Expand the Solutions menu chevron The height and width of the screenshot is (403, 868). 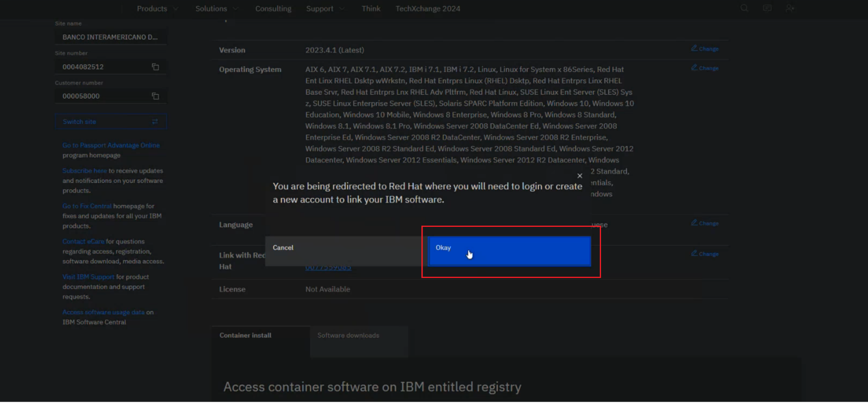pos(235,9)
